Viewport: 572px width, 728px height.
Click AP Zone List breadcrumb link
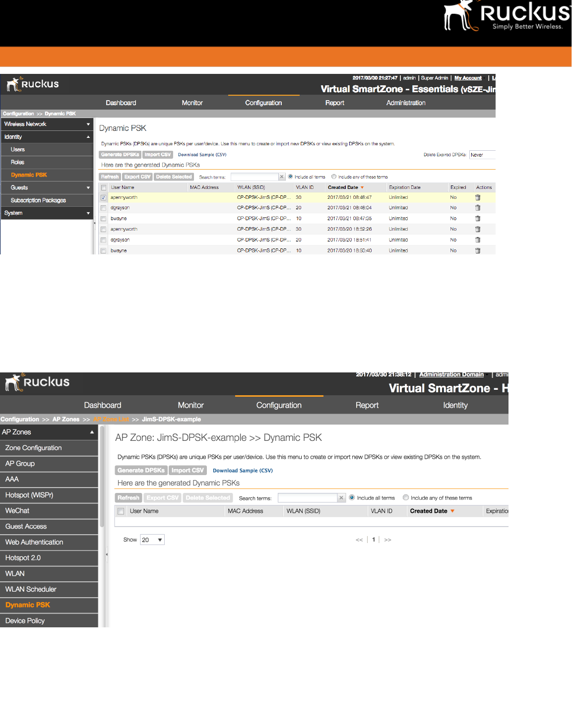point(111,420)
